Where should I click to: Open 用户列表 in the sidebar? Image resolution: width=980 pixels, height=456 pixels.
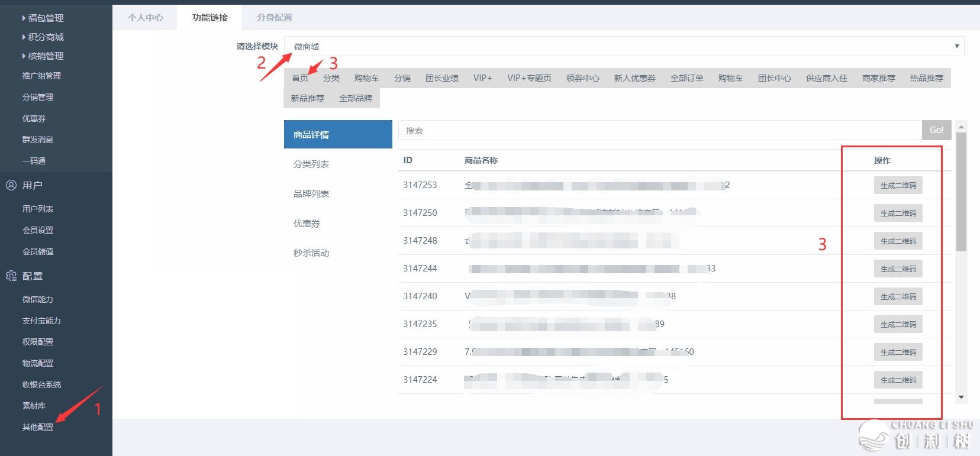point(38,209)
